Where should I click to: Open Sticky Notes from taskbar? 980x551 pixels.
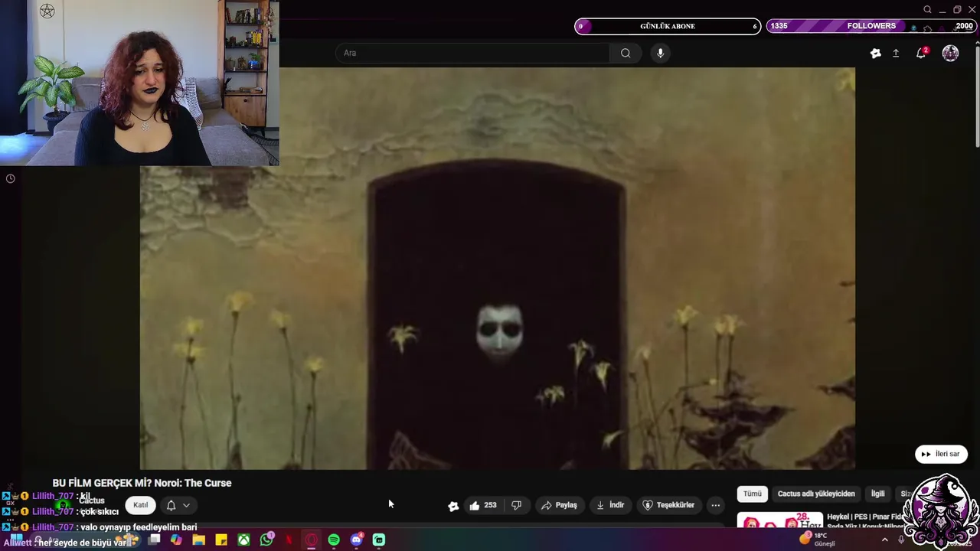click(x=221, y=540)
